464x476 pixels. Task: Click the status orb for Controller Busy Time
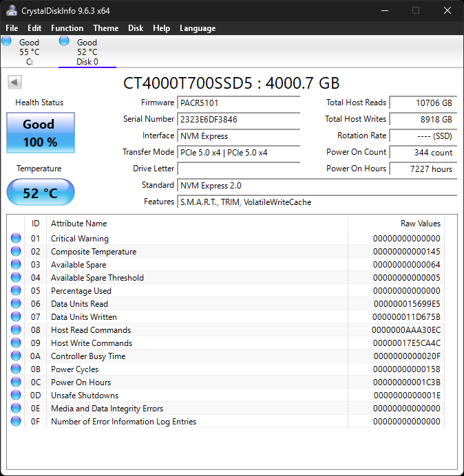16,356
